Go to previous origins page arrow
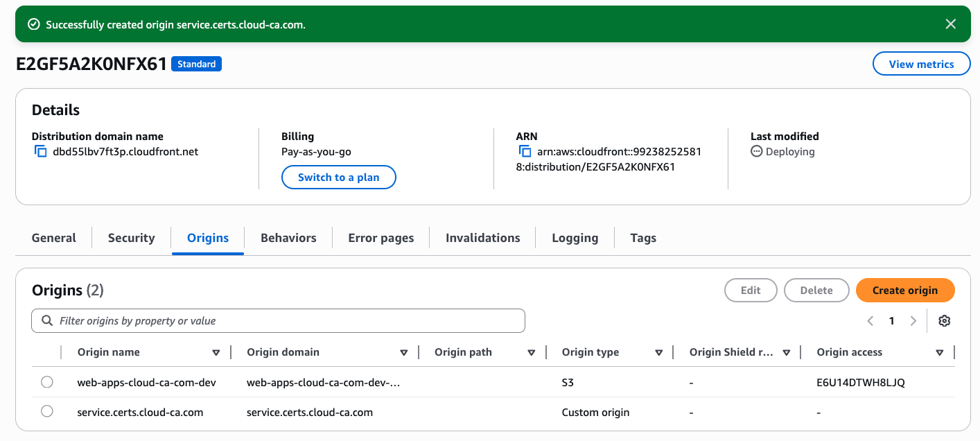Image resolution: width=980 pixels, height=441 pixels. click(870, 321)
